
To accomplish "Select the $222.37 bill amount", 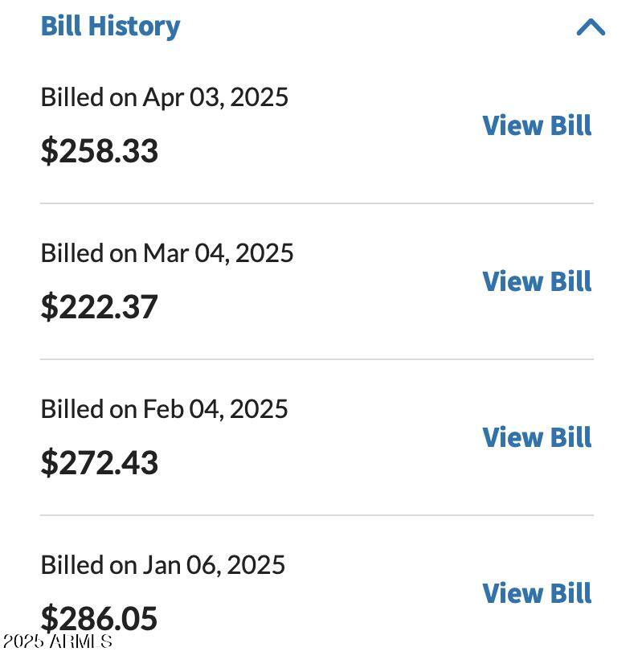I will 100,307.
